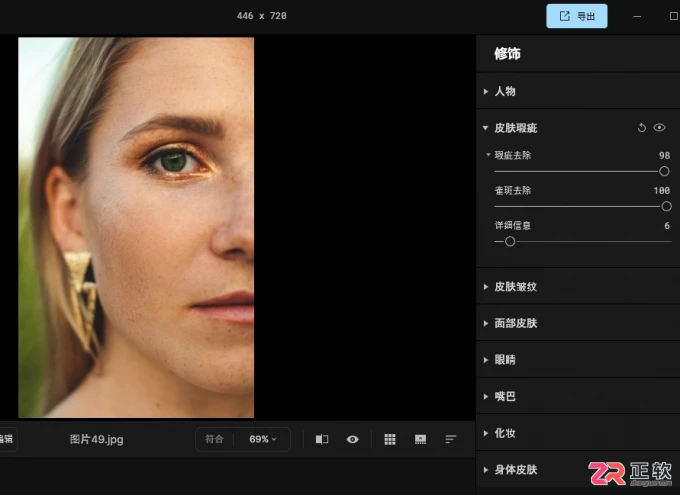
Task: Click the 446 x 720 dimensions text
Action: (x=262, y=16)
